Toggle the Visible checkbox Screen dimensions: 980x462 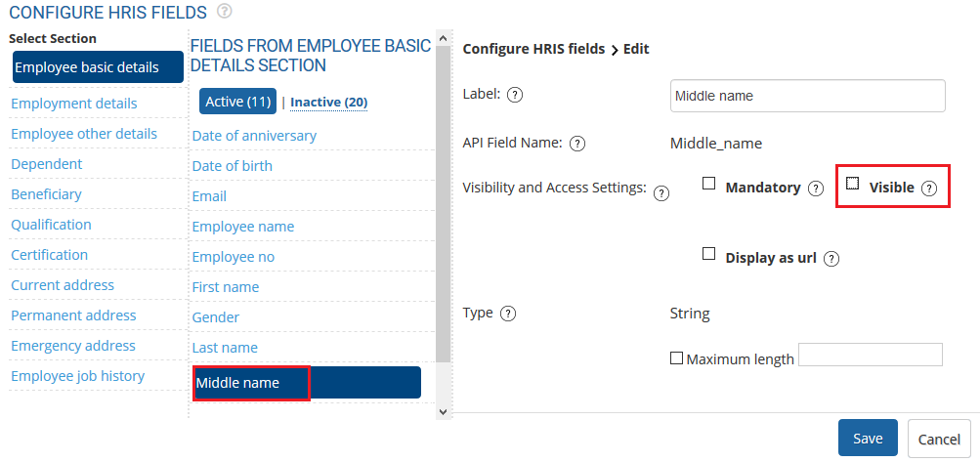[x=853, y=184]
